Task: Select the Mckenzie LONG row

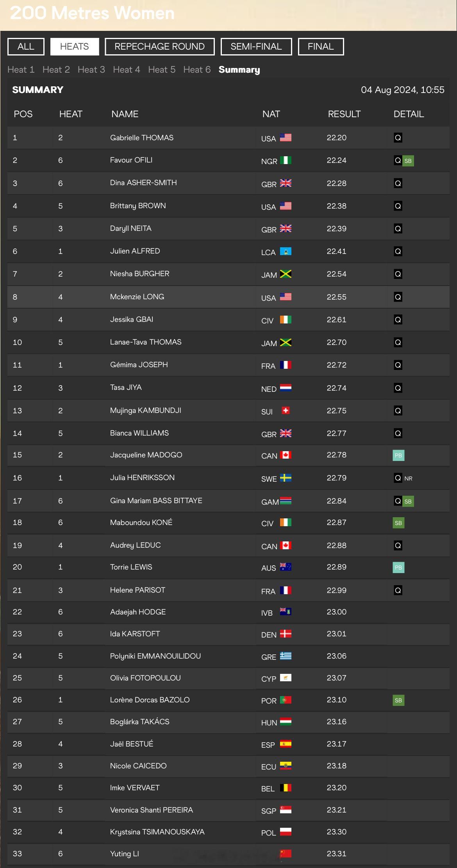Action: tap(228, 297)
